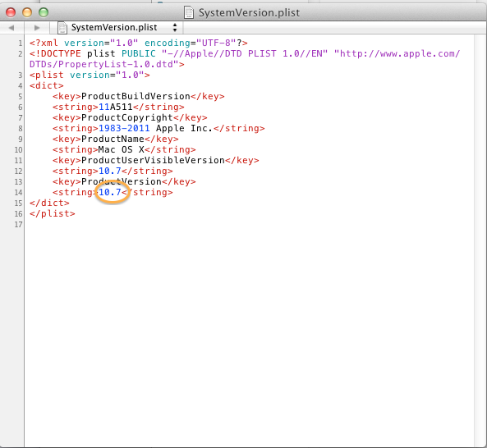The height and width of the screenshot is (448, 487).
Task: Go back with the left navigation arrow
Action: (11, 28)
